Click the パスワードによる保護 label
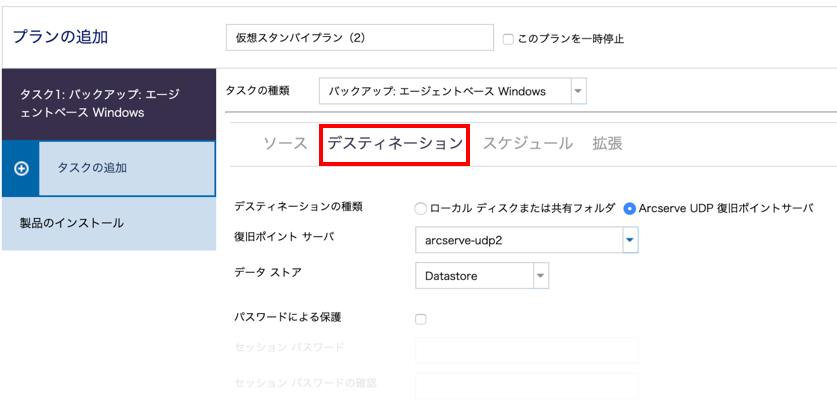This screenshot has width=837, height=416. click(288, 317)
